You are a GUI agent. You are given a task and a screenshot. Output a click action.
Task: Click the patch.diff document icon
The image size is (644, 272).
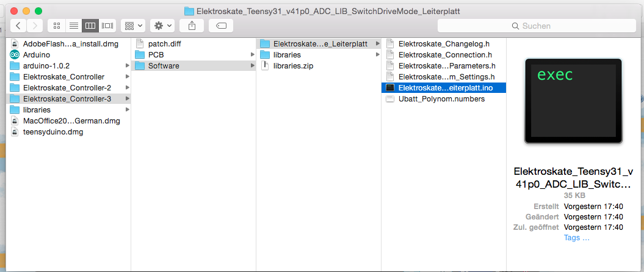tap(140, 43)
